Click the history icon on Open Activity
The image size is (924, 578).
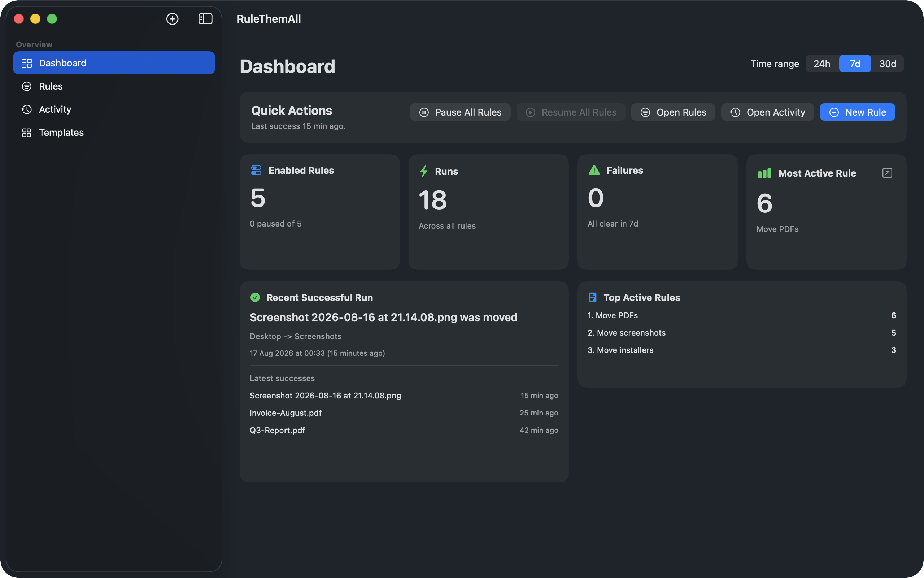tap(735, 112)
